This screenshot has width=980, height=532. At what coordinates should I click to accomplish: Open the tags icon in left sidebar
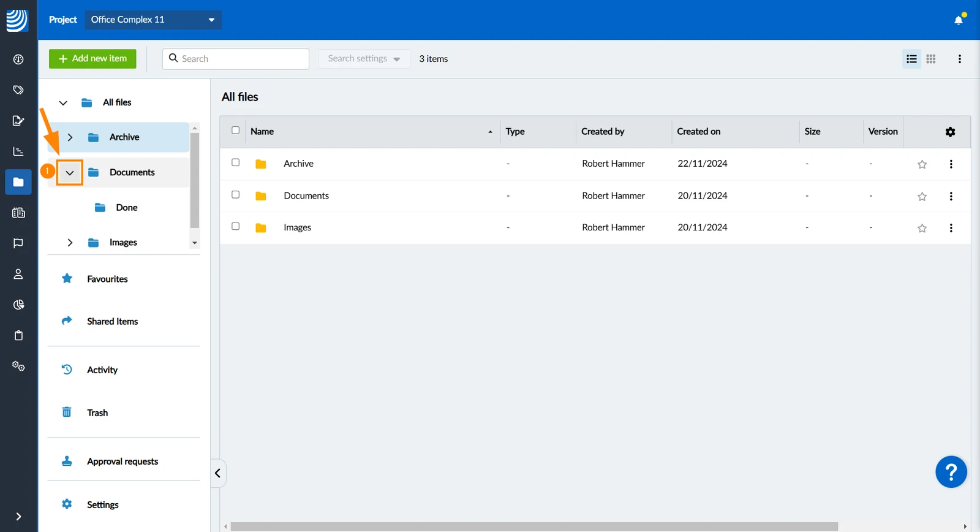18,90
